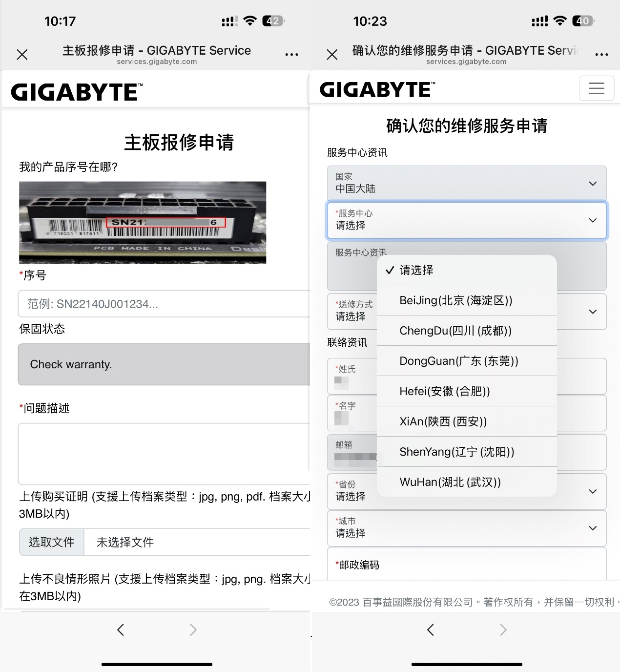Select DongGuan(广东 (东莞)) service center

pyautogui.click(x=467, y=361)
